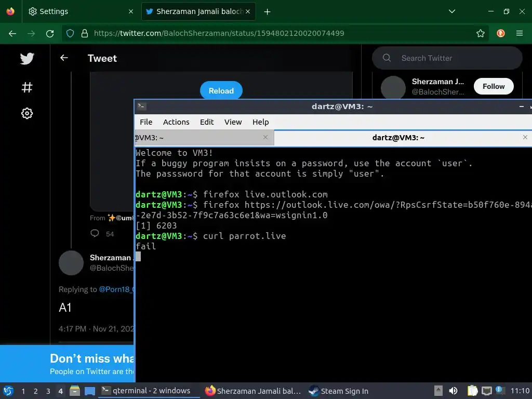Select the active dartz@VM3 terminal tab

(403, 137)
